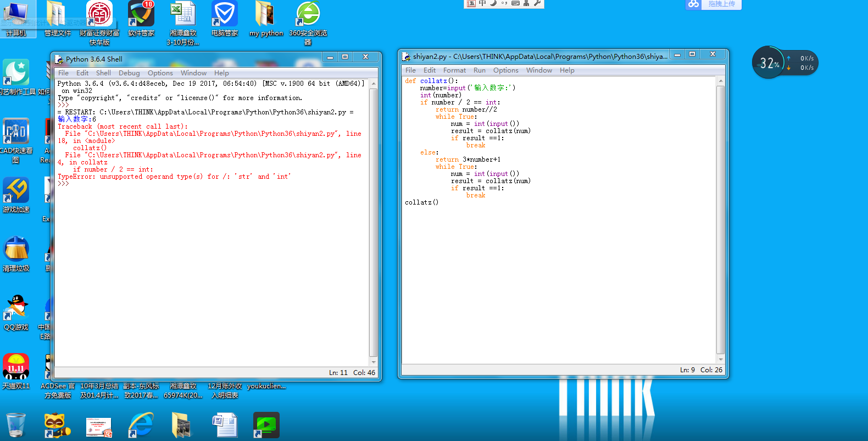The image size is (868, 441).
Task: Click the final 'collatz()' call line in editor
Action: tap(421, 202)
